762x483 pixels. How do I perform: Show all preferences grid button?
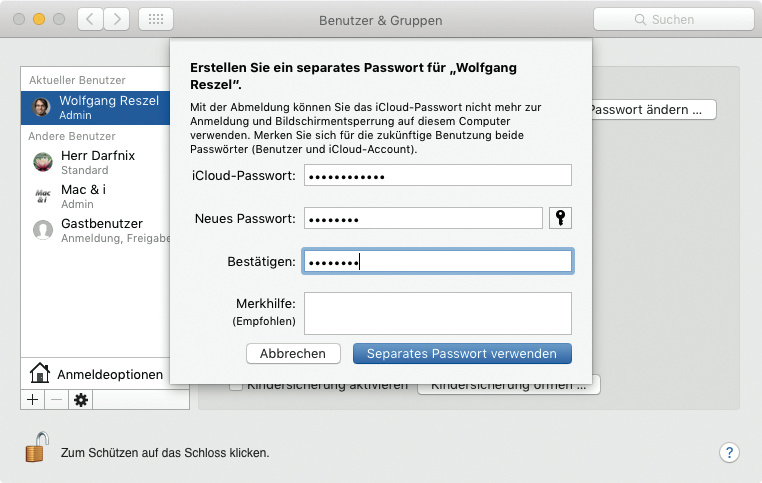tap(155, 19)
